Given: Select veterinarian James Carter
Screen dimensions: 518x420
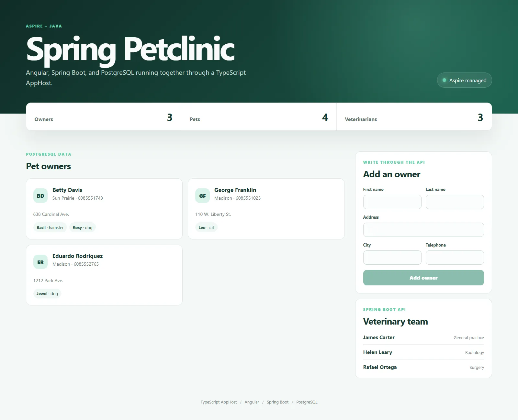Looking at the screenshot, I should coord(379,337).
